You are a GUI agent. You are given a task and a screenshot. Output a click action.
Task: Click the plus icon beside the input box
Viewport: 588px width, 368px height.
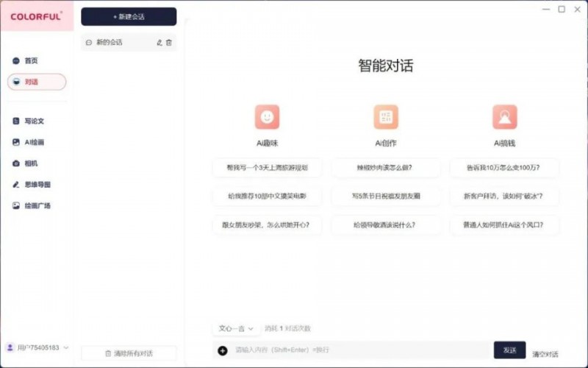223,350
